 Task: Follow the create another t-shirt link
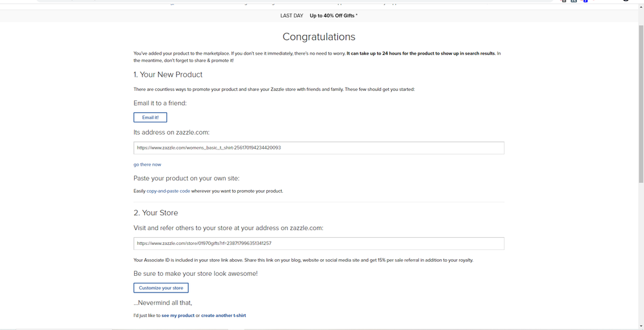(224, 316)
